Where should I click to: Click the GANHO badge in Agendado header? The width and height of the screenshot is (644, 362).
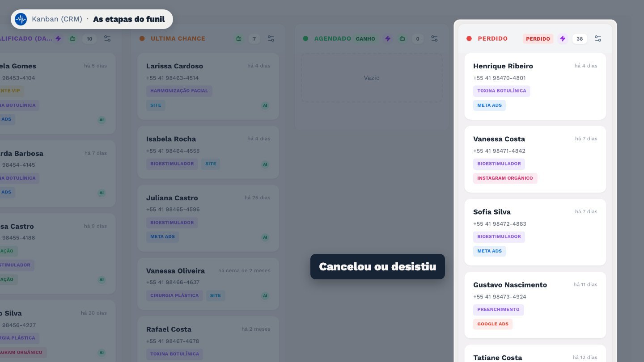[x=365, y=39]
